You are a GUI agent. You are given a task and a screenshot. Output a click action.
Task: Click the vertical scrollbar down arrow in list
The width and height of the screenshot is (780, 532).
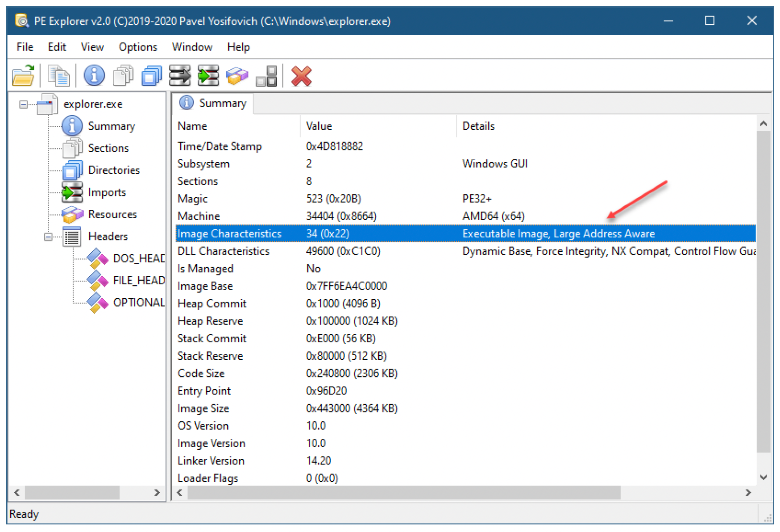coord(763,477)
